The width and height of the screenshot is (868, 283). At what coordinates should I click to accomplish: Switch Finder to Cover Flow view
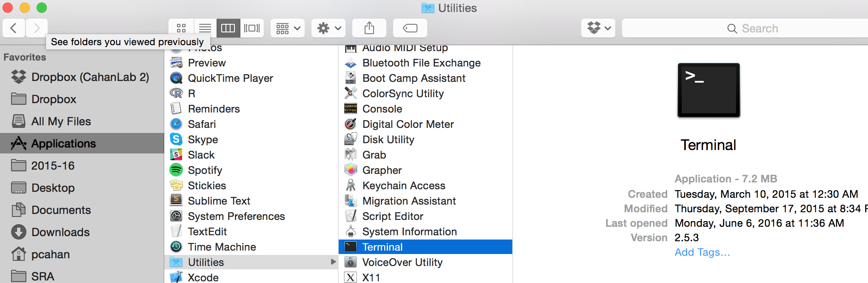click(252, 28)
